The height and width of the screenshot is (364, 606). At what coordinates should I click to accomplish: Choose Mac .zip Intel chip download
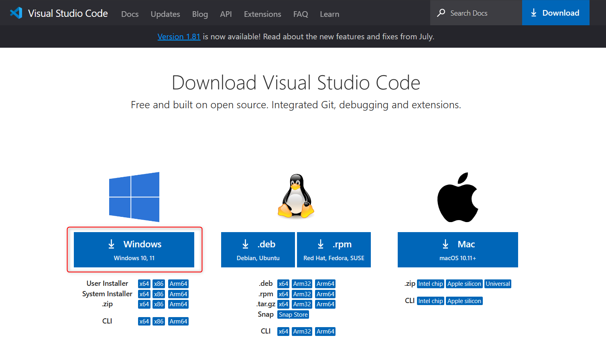[431, 284]
